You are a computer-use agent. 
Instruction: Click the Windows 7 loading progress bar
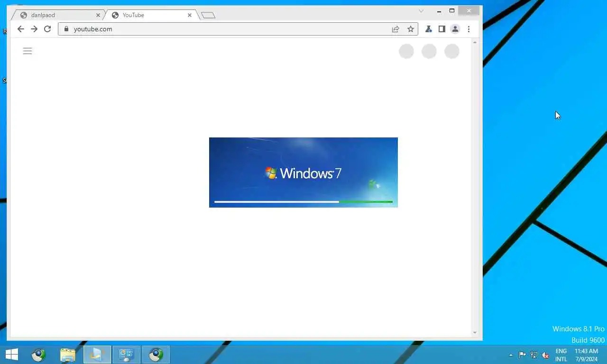click(303, 202)
